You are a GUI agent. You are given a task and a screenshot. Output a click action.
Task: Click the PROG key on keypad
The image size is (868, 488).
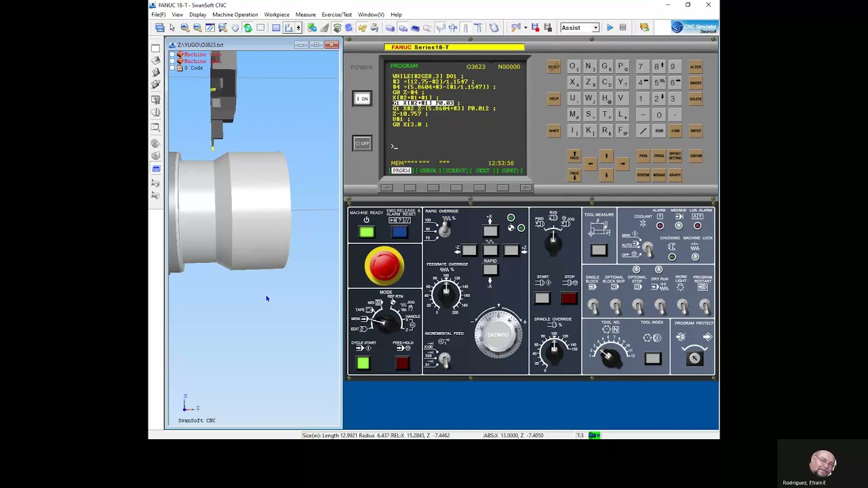point(659,156)
